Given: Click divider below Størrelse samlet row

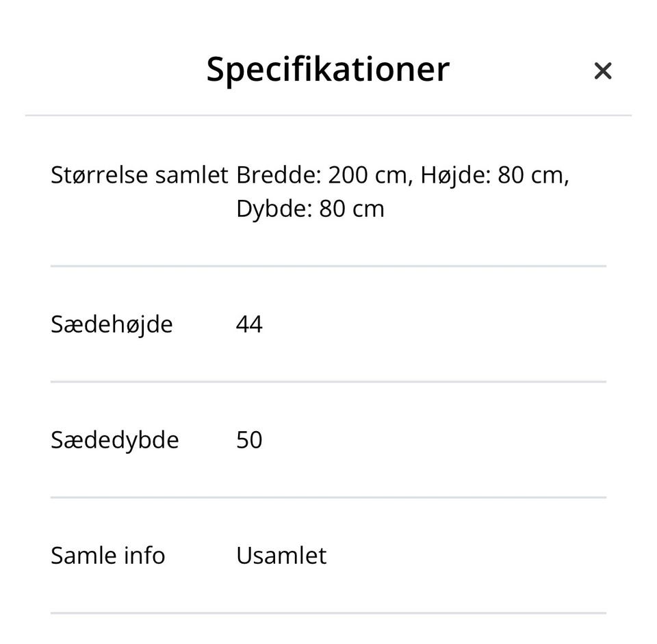Looking at the screenshot, I should (x=328, y=266).
